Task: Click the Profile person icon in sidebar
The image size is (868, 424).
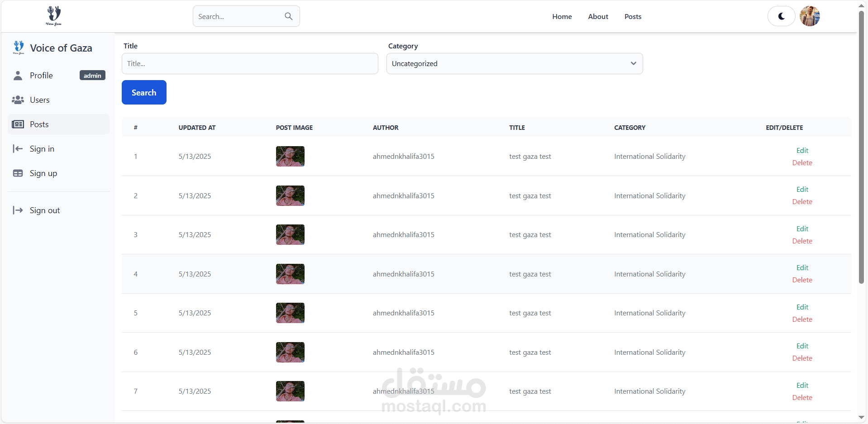Action: [x=18, y=76]
